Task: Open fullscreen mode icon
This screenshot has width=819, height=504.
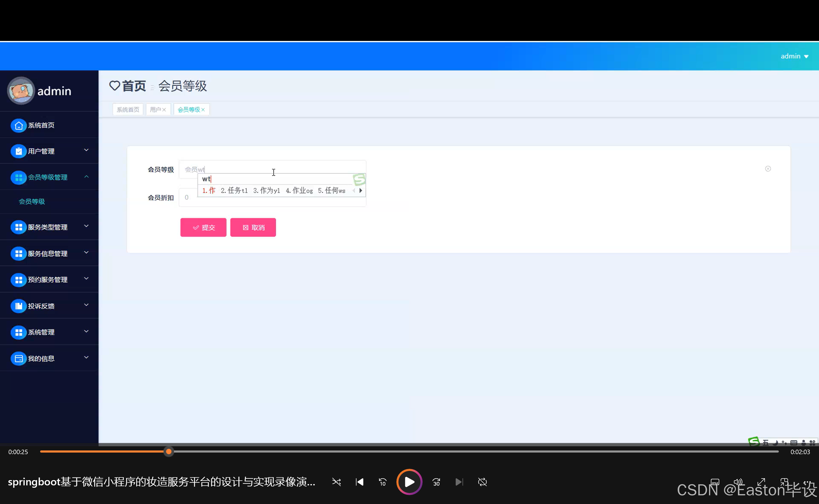Action: click(761, 482)
